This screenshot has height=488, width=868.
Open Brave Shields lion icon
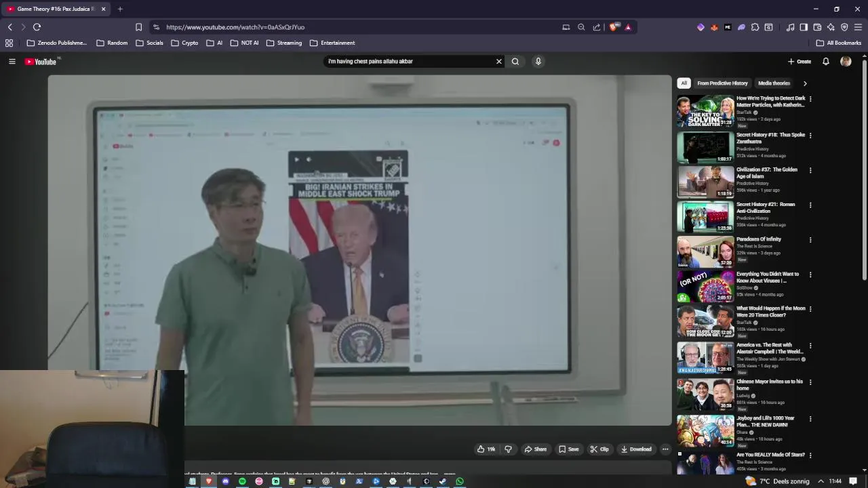[x=614, y=27]
